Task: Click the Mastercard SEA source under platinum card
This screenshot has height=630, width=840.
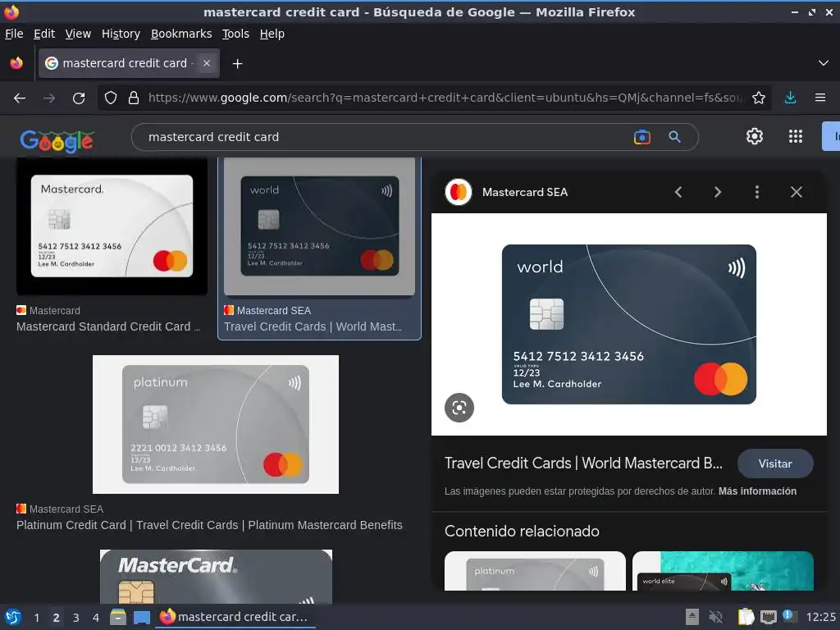Action: tap(60, 509)
